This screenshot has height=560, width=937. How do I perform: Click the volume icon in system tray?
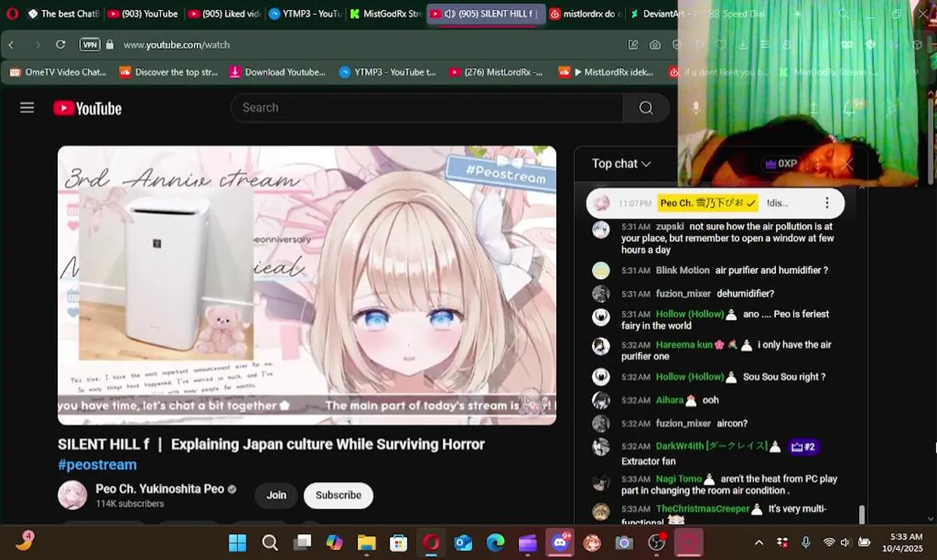tap(845, 542)
